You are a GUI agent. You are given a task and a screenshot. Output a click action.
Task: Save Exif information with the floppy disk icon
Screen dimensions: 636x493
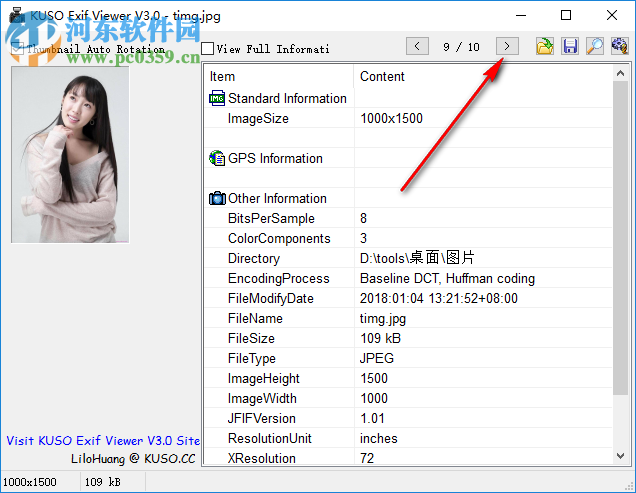(x=570, y=46)
